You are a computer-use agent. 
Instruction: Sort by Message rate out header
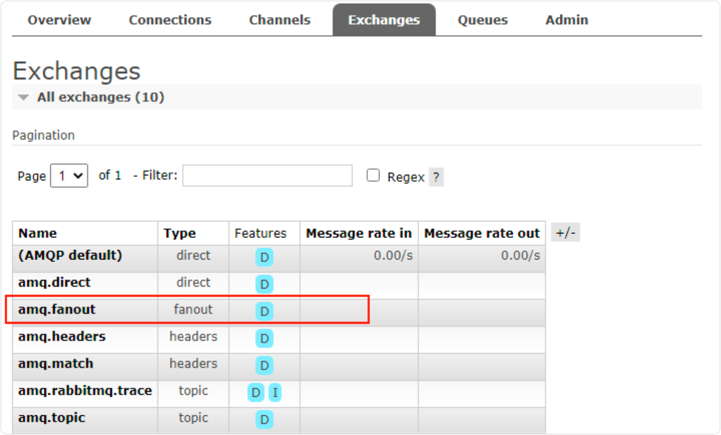click(x=482, y=234)
